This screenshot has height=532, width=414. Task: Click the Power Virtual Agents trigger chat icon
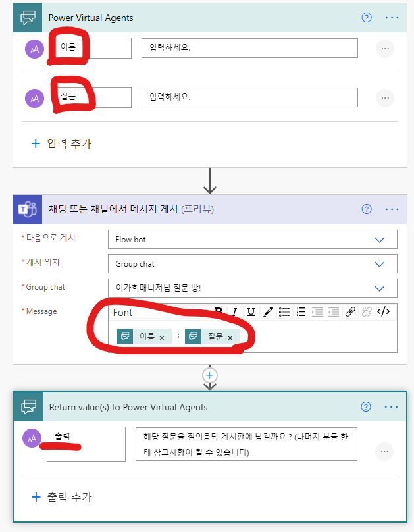click(x=28, y=18)
